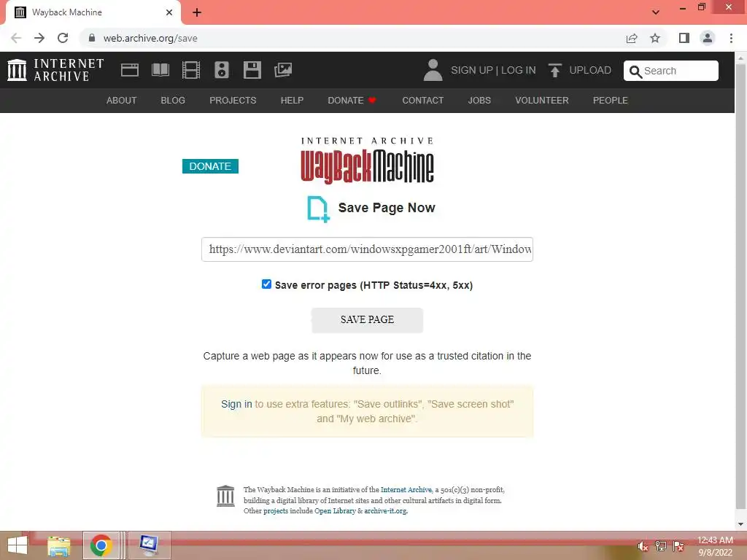Open the archive-it.org footer link
This screenshot has width=747, height=560.
[385, 511]
